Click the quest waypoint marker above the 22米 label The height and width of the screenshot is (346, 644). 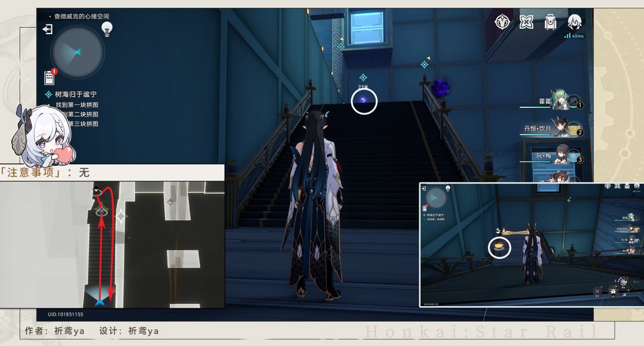[x=363, y=78]
